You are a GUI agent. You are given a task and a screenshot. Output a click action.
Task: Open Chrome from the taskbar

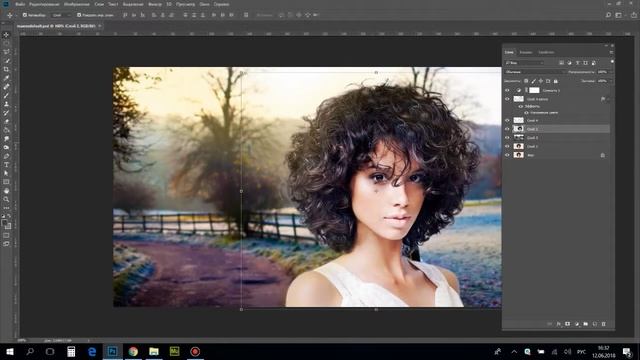133,351
